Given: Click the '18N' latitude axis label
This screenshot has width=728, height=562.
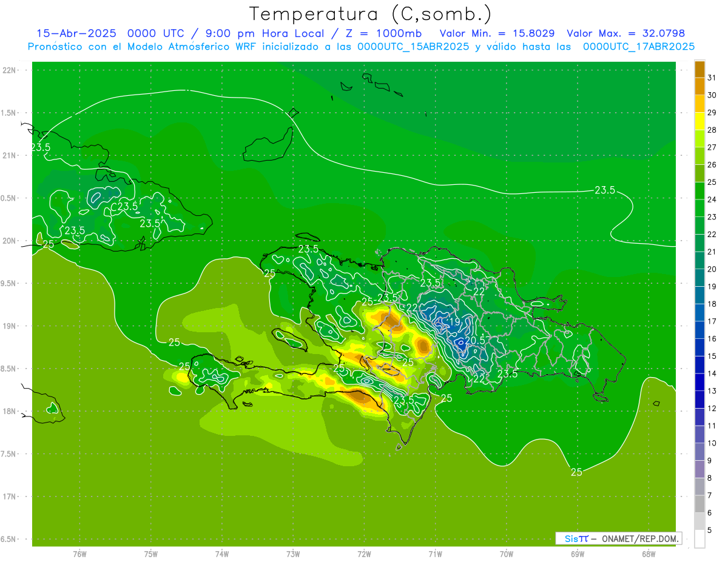Looking at the screenshot, I should click(x=9, y=411).
